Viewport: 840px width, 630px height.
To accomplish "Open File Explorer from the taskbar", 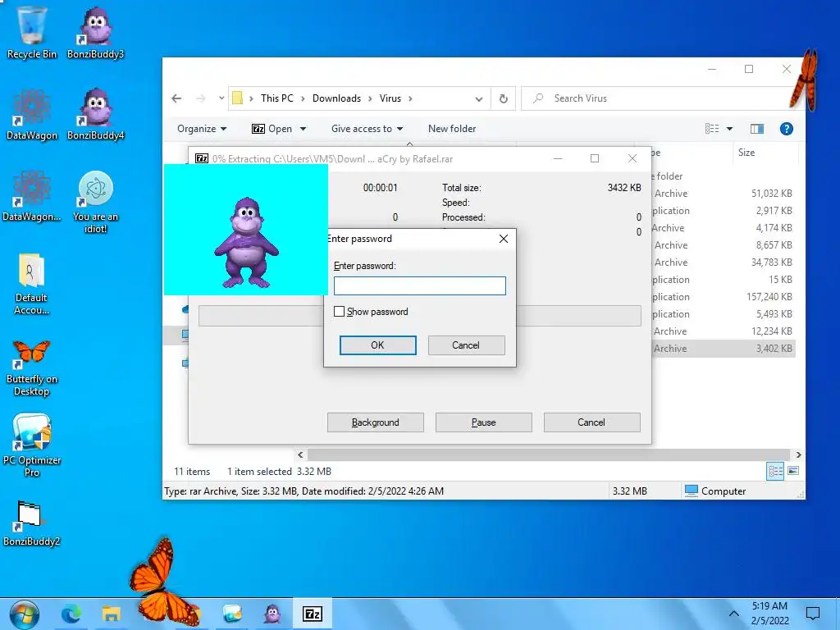I will [112, 614].
